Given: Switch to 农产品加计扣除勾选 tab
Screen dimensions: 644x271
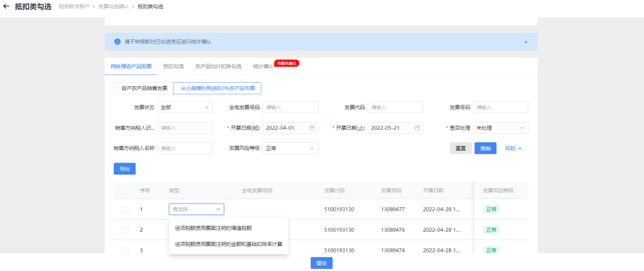Looking at the screenshot, I should [218, 67].
